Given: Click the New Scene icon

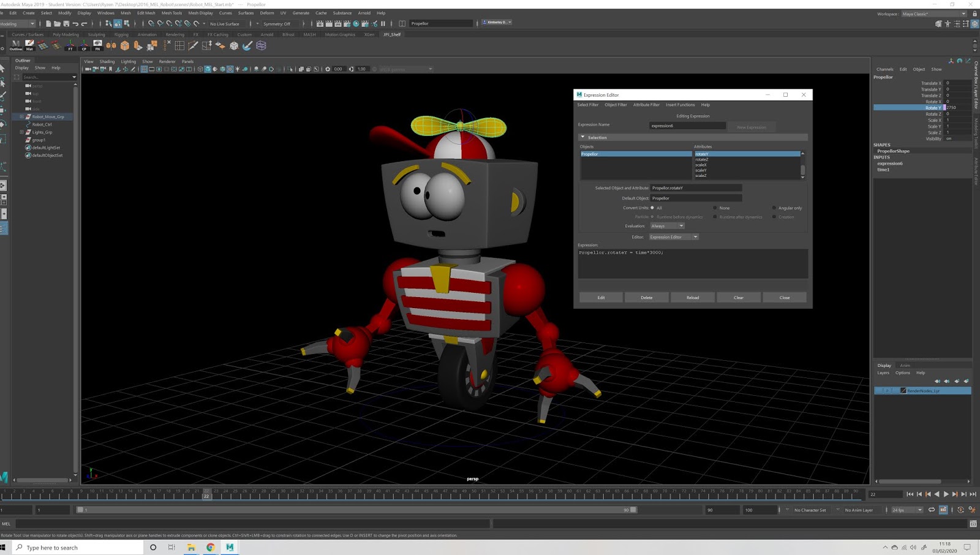Looking at the screenshot, I should point(48,24).
